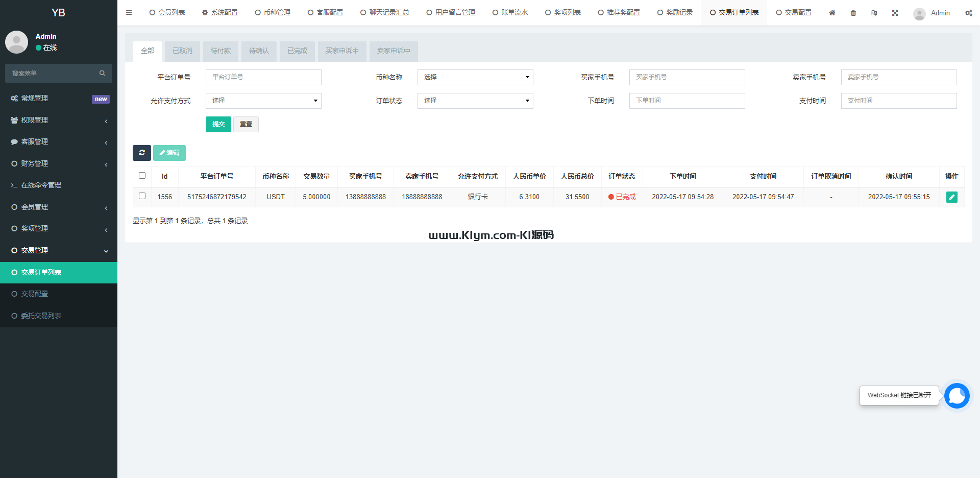Open the 账单流水 top tab
Screen dimensions: 980x478
[510, 13]
